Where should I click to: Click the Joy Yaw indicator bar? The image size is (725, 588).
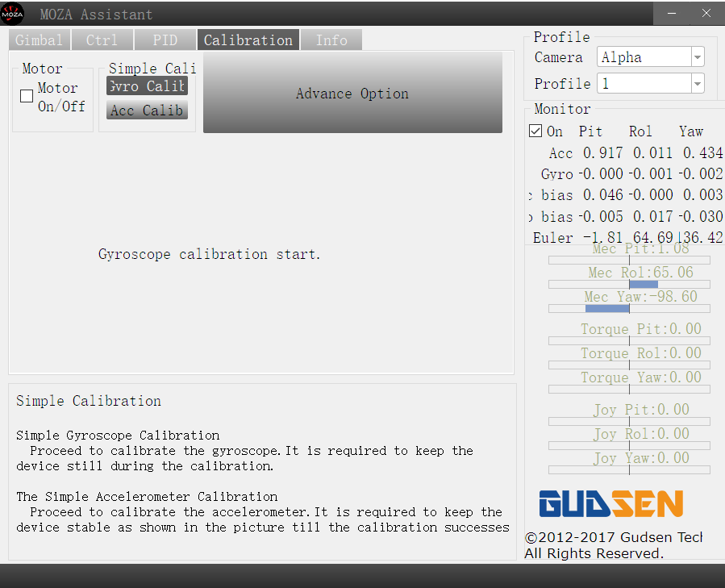pos(629,469)
